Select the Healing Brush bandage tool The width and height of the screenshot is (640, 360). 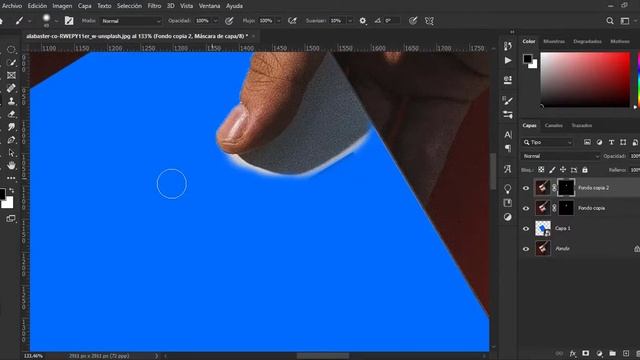coord(11,88)
